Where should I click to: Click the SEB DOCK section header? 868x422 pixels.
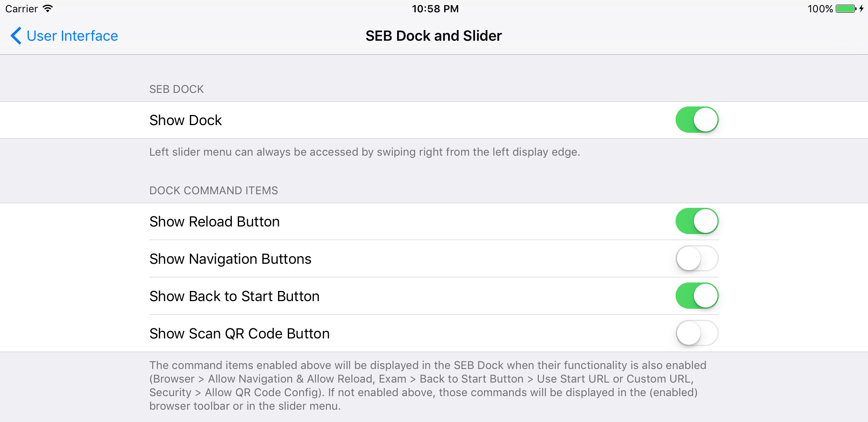(176, 89)
